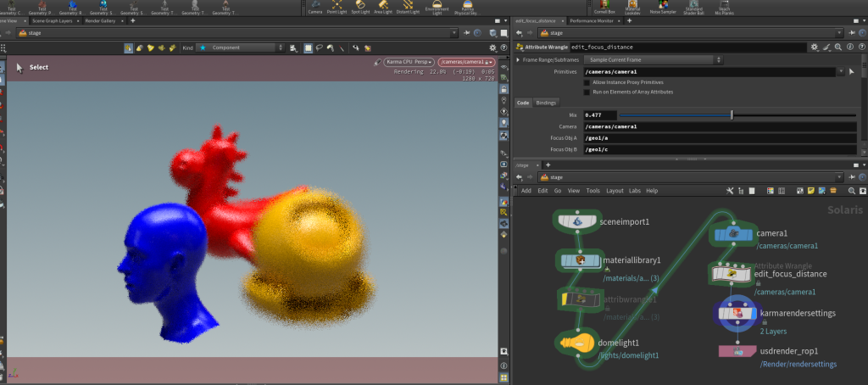This screenshot has width=868, height=385.
Task: Open the Attribute Wrangle gear settings menu
Action: point(814,47)
